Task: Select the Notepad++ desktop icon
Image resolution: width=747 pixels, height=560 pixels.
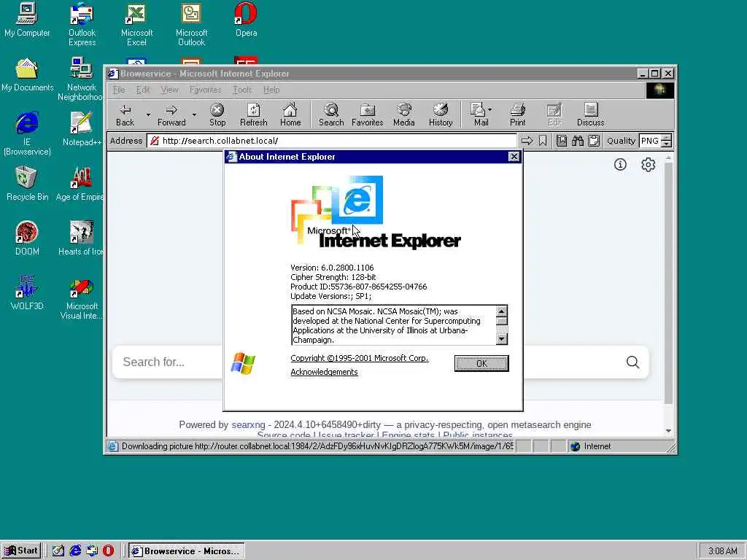Action: [82, 128]
